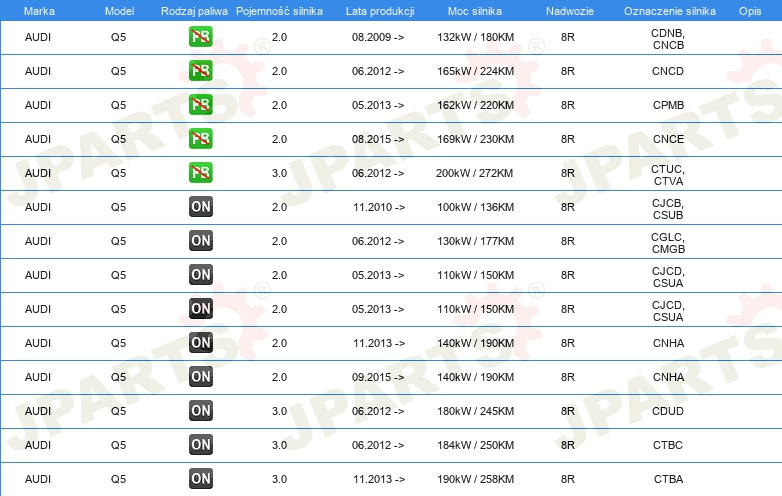Image resolution: width=782 pixels, height=496 pixels.
Task: Click the petrol icon in the CDNB, CNCB row
Action: tap(200, 37)
